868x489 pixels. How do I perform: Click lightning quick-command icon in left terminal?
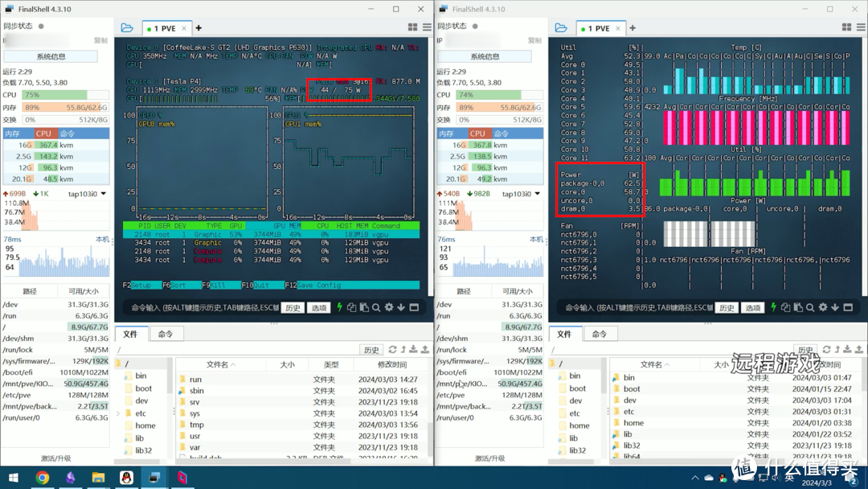339,307
